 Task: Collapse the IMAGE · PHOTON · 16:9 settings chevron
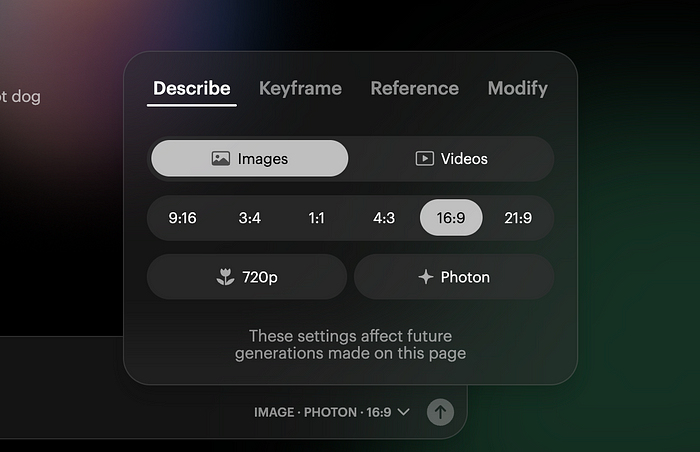click(x=403, y=412)
